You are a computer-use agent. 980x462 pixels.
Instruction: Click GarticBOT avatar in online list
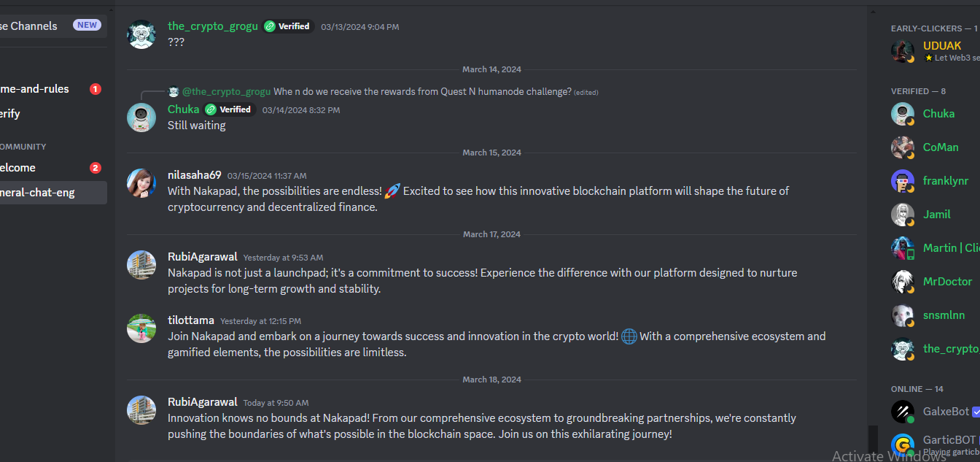pos(903,444)
